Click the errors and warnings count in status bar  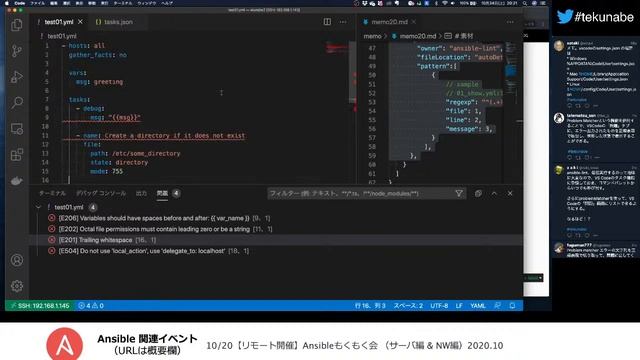pos(91,305)
